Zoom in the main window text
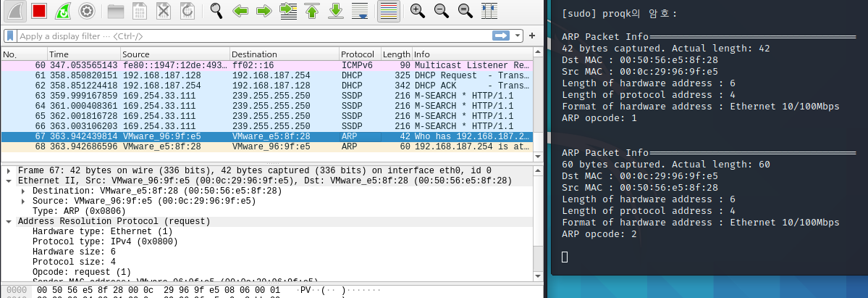The width and height of the screenshot is (868, 298). pyautogui.click(x=418, y=11)
